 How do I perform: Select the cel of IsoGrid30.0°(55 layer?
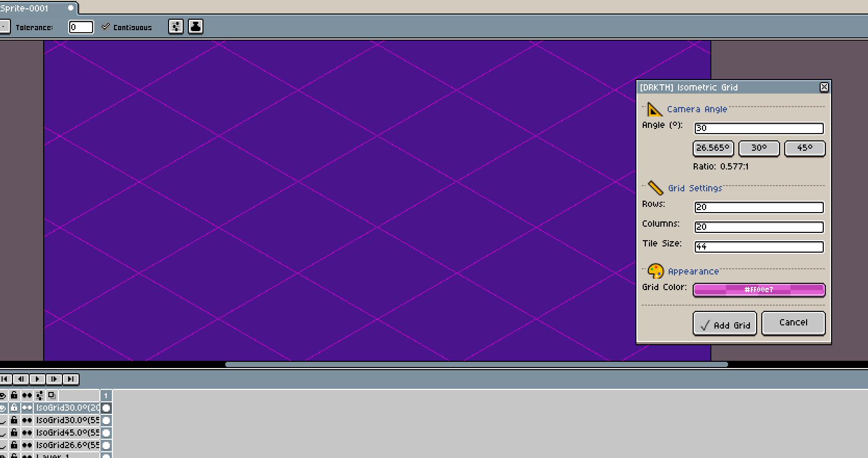click(x=106, y=420)
